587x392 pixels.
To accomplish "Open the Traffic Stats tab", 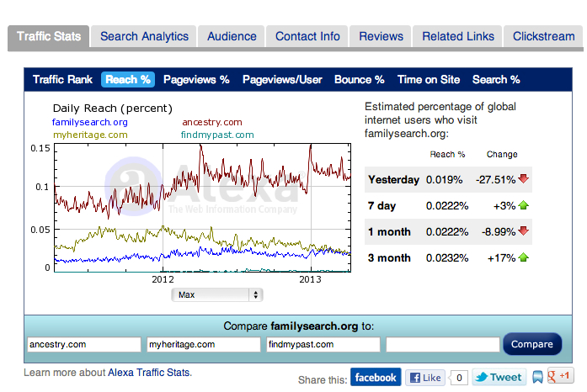I will point(49,36).
